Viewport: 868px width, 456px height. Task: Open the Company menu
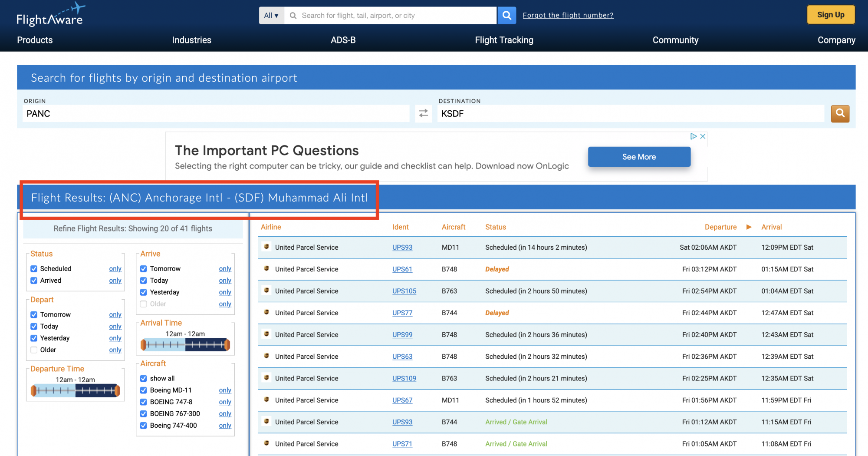pyautogui.click(x=836, y=40)
